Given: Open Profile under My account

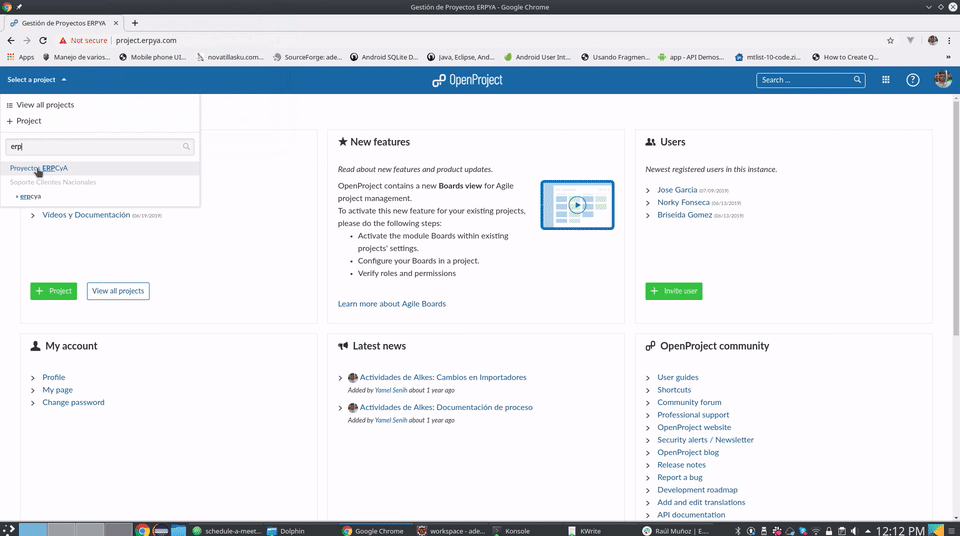Looking at the screenshot, I should tap(53, 377).
